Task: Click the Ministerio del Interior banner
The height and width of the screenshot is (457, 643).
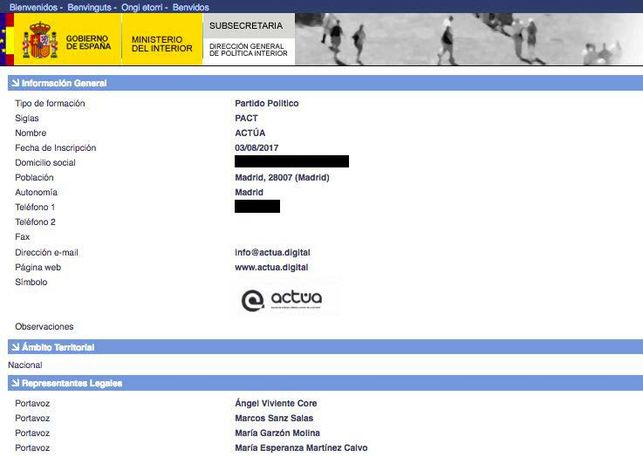Action: (162, 39)
